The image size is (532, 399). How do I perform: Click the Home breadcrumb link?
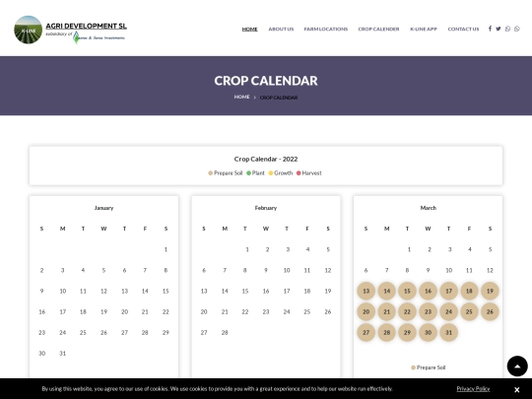point(241,97)
